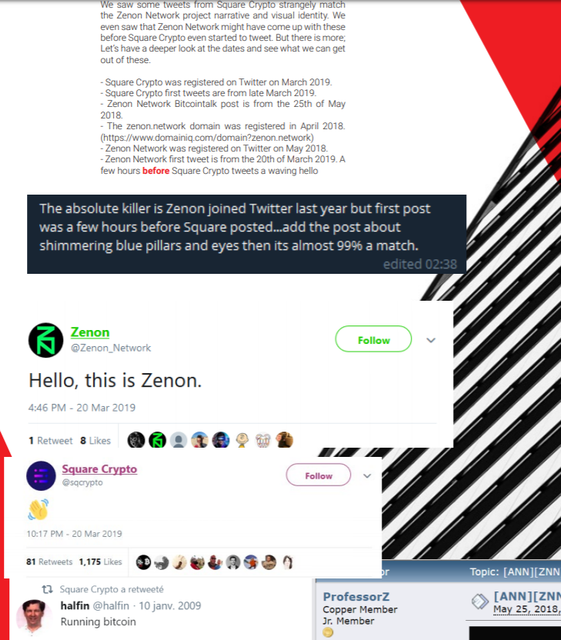Viewport: 561px width, 640px height.
Task: View the 1,175 Likes list
Action: tap(100, 562)
